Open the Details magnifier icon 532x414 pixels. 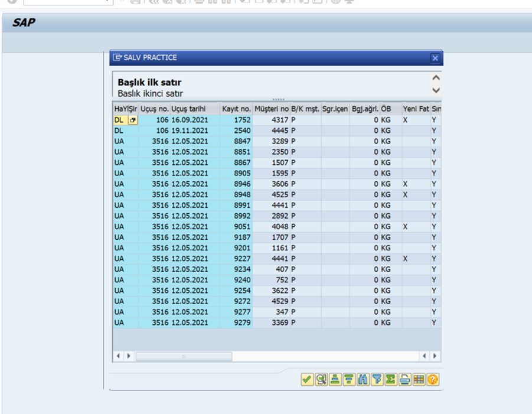321,379
